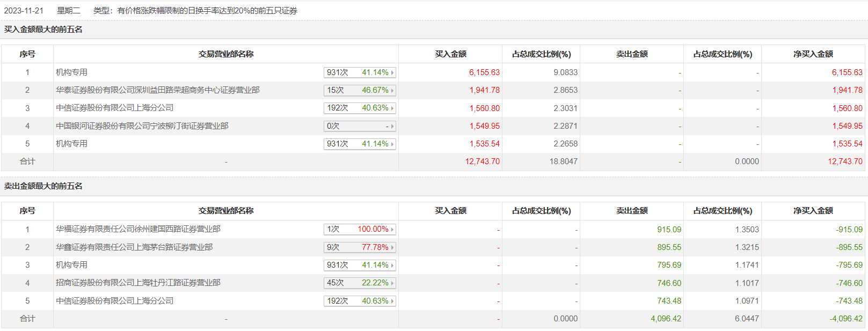Click the 买入金额 header in the buyers table
This screenshot has height=331, width=868.
450,54
